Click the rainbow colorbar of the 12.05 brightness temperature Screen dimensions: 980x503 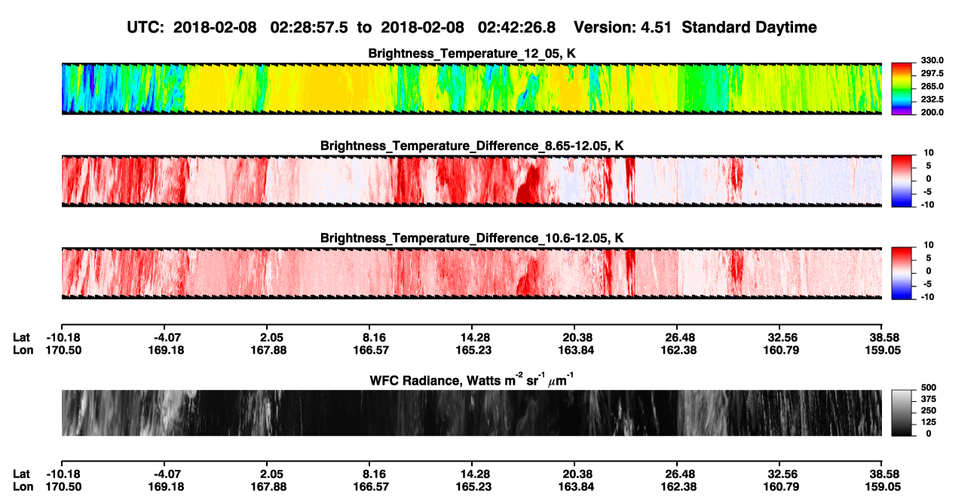click(x=902, y=87)
